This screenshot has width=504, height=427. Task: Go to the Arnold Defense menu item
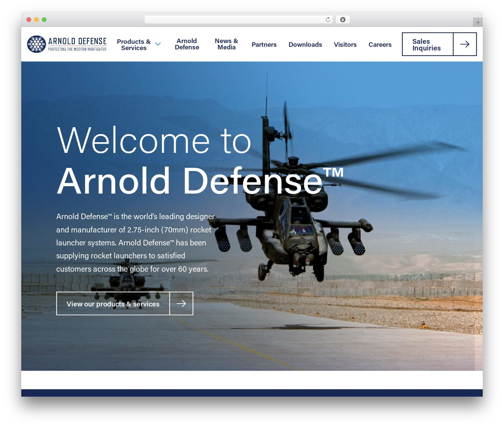187,44
